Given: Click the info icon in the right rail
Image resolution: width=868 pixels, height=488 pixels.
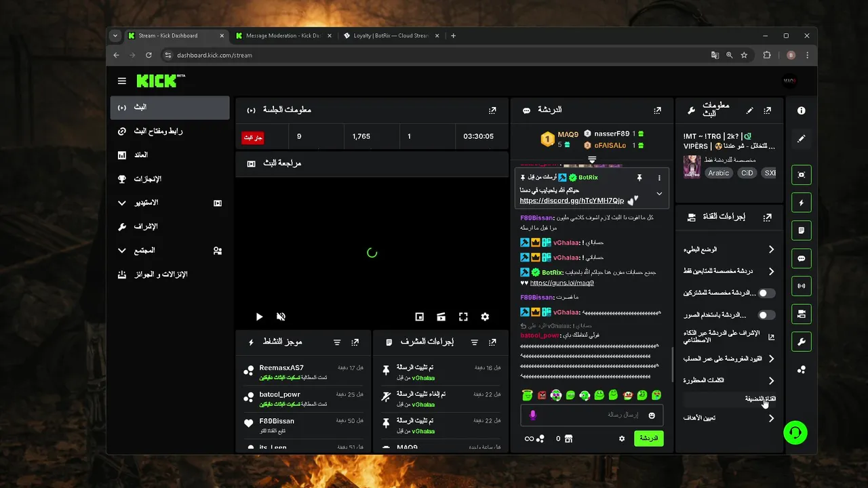Looking at the screenshot, I should tap(802, 110).
